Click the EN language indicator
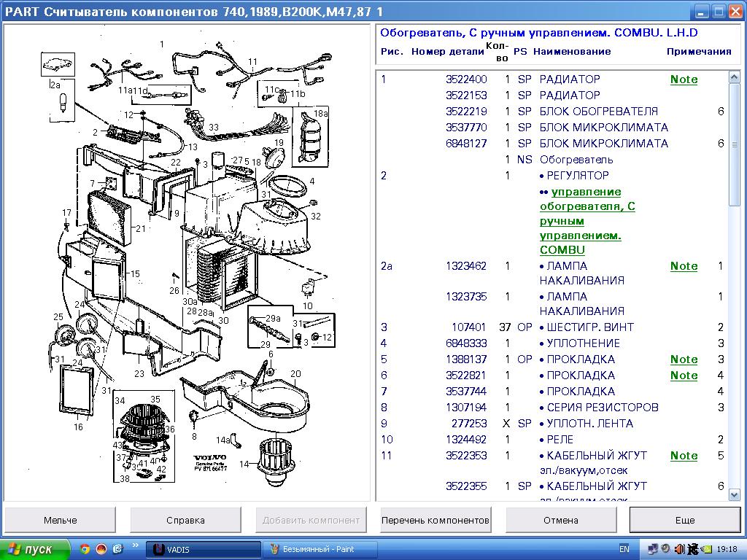This screenshot has height=560, width=747. tap(624, 549)
